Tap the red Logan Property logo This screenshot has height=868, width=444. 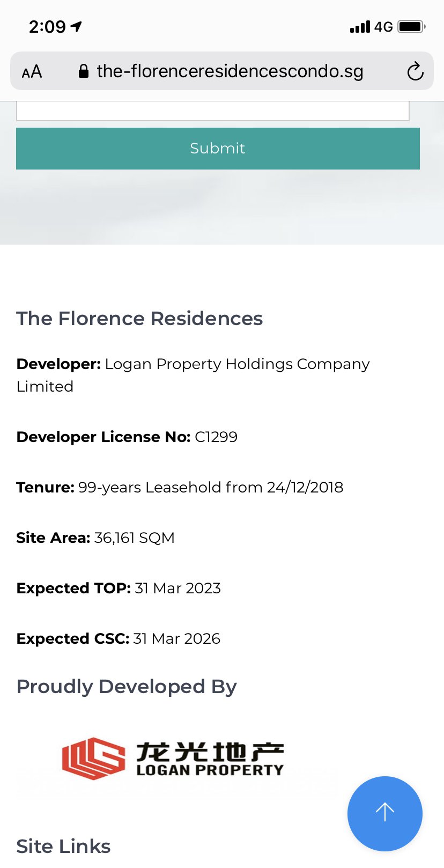[x=93, y=758]
